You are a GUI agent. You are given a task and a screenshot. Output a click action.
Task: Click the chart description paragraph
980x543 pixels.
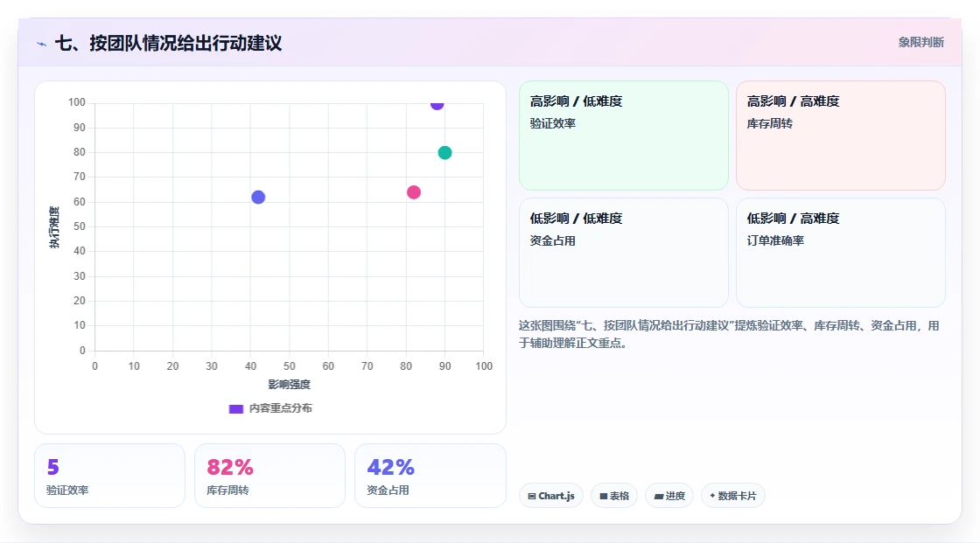click(x=729, y=334)
